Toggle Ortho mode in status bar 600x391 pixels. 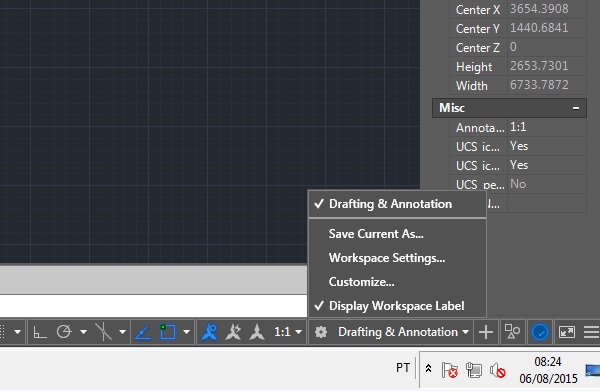point(40,332)
